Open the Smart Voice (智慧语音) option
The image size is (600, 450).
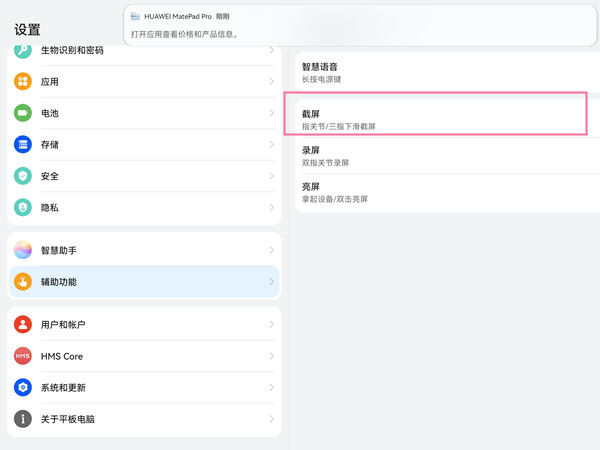440,71
